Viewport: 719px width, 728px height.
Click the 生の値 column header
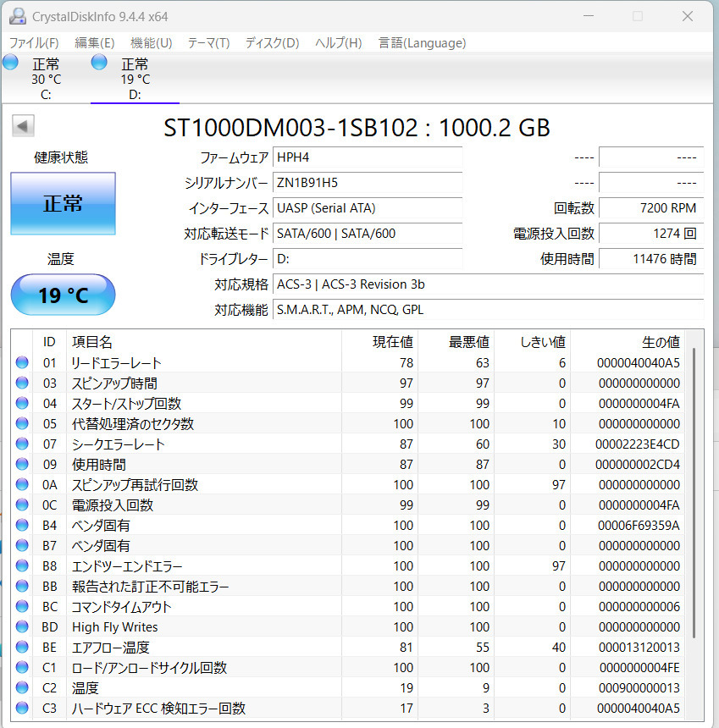pyautogui.click(x=627, y=342)
